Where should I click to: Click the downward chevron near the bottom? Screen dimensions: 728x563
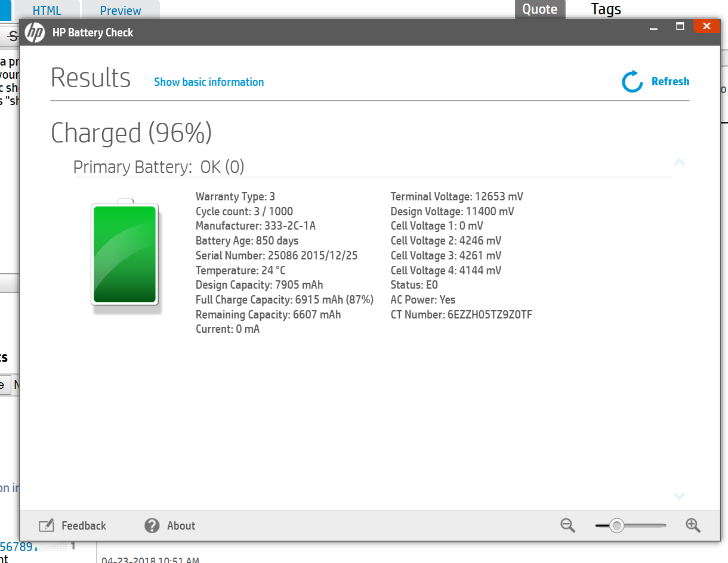click(679, 496)
